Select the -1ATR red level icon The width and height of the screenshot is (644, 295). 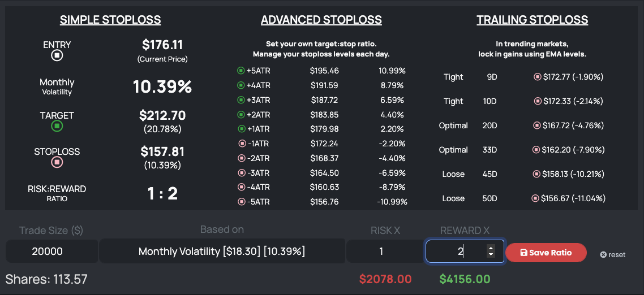click(x=242, y=144)
